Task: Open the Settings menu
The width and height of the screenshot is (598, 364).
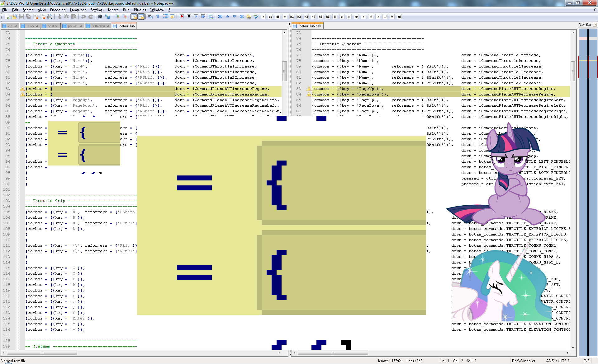Action: point(97,10)
